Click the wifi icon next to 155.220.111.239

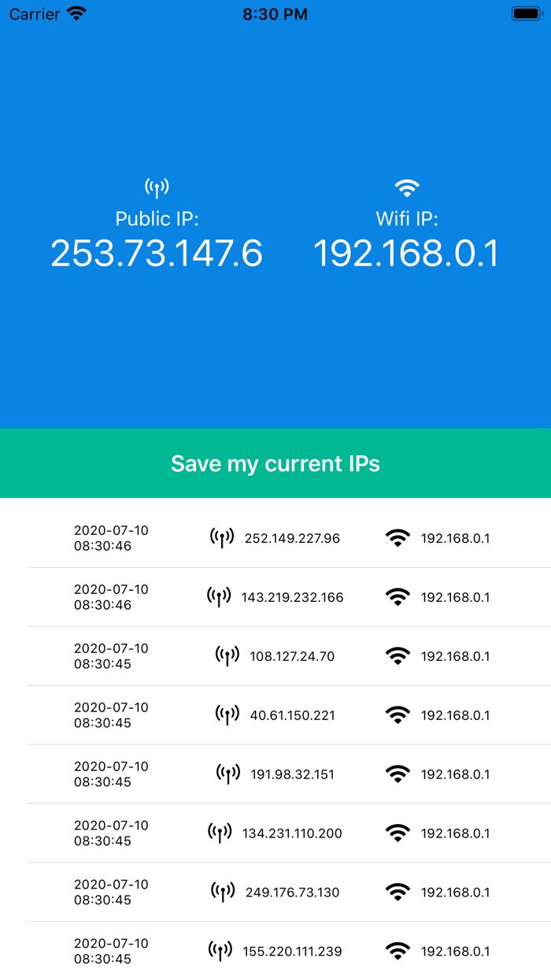coord(399,949)
